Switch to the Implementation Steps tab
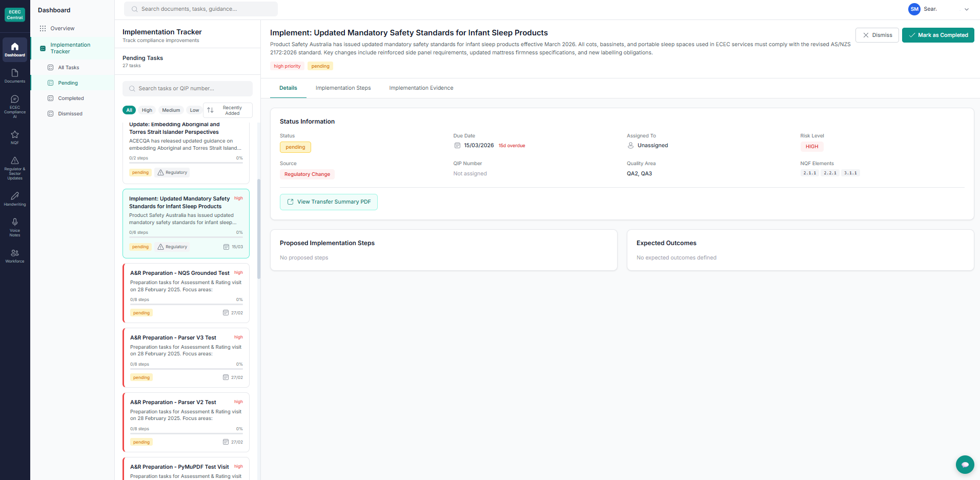This screenshot has width=980, height=480. 343,88
